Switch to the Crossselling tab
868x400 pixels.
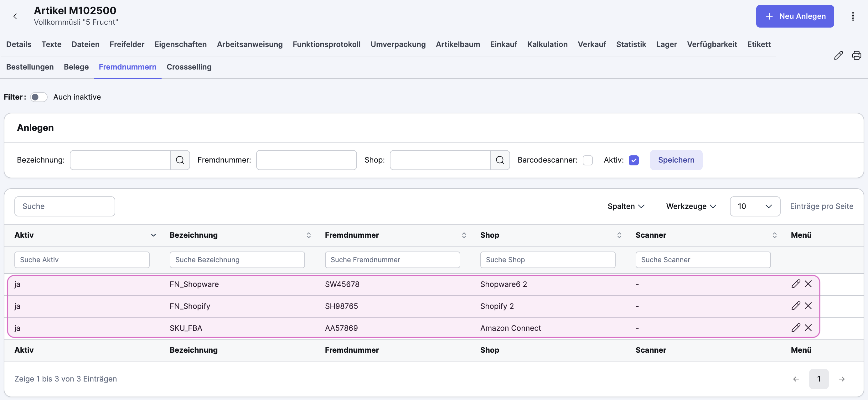(x=189, y=67)
